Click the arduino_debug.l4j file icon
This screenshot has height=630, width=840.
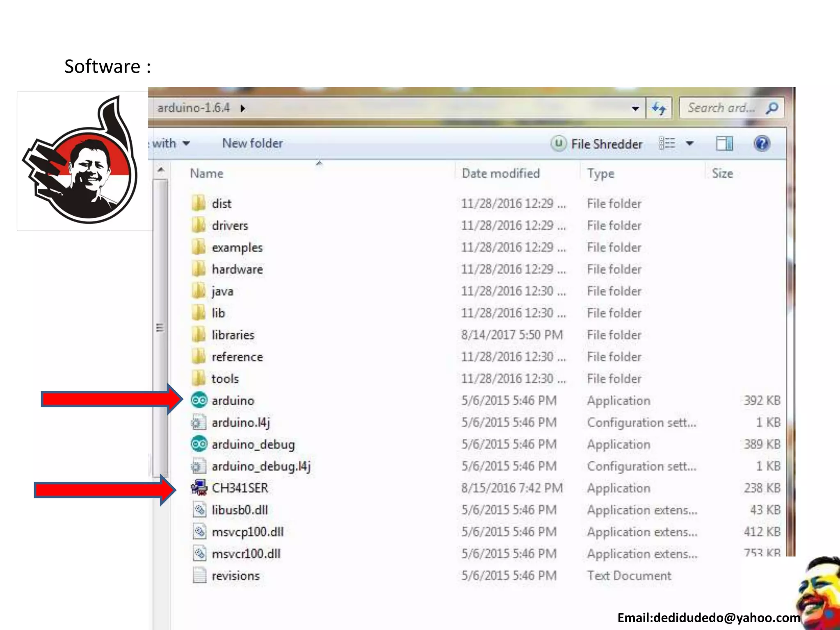pyautogui.click(x=199, y=466)
